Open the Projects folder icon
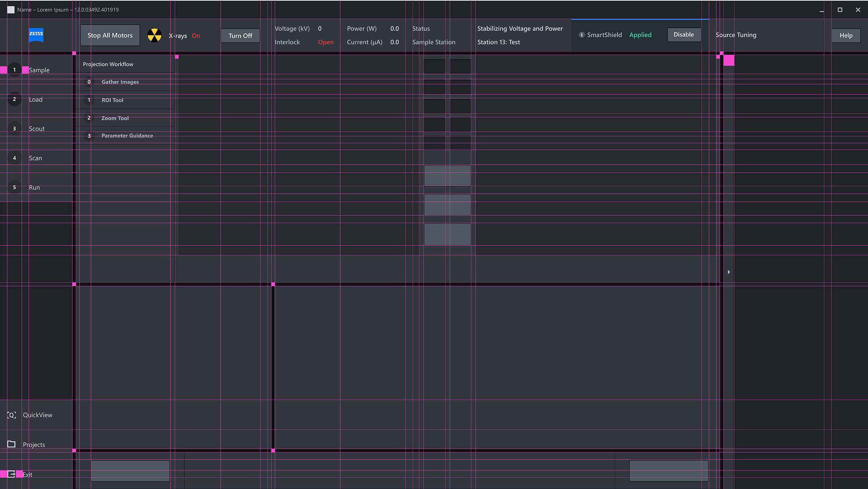This screenshot has width=868, height=489. pos(11,444)
